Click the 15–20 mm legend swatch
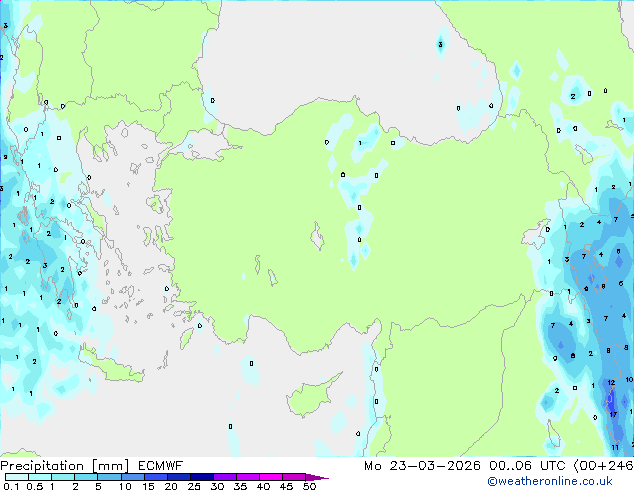The height and width of the screenshot is (490, 634). pos(156,477)
